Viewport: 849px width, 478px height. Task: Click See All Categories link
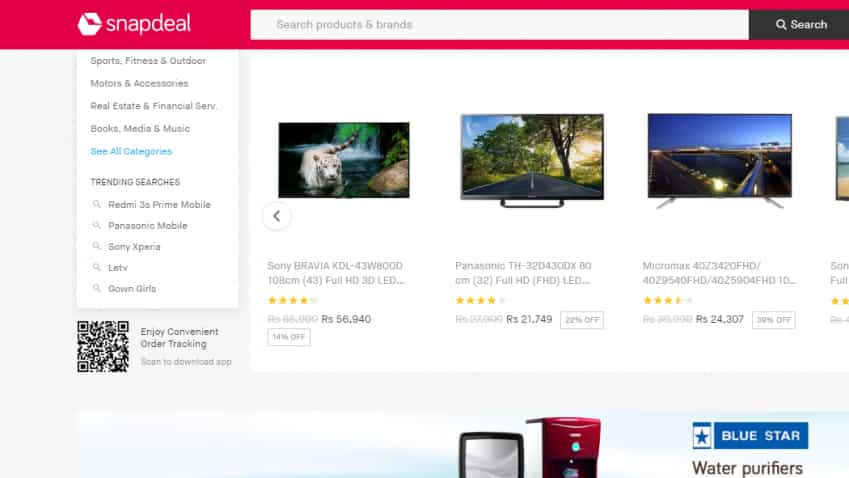tap(131, 152)
